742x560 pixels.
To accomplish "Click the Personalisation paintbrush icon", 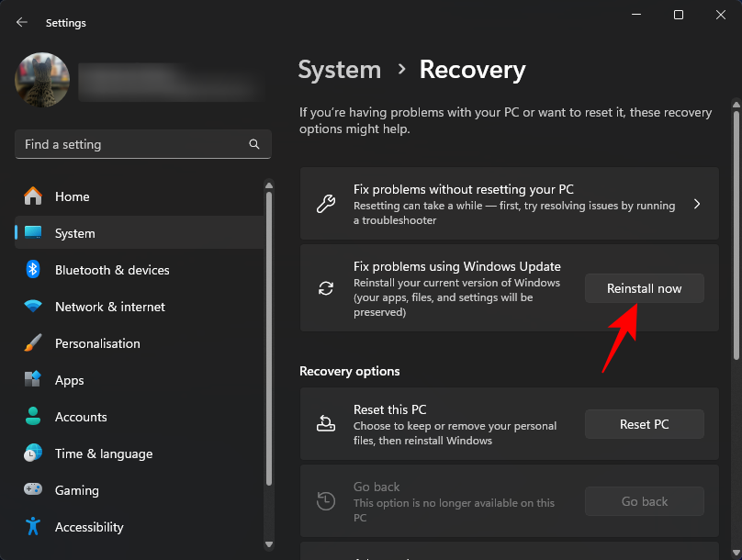I will click(33, 343).
